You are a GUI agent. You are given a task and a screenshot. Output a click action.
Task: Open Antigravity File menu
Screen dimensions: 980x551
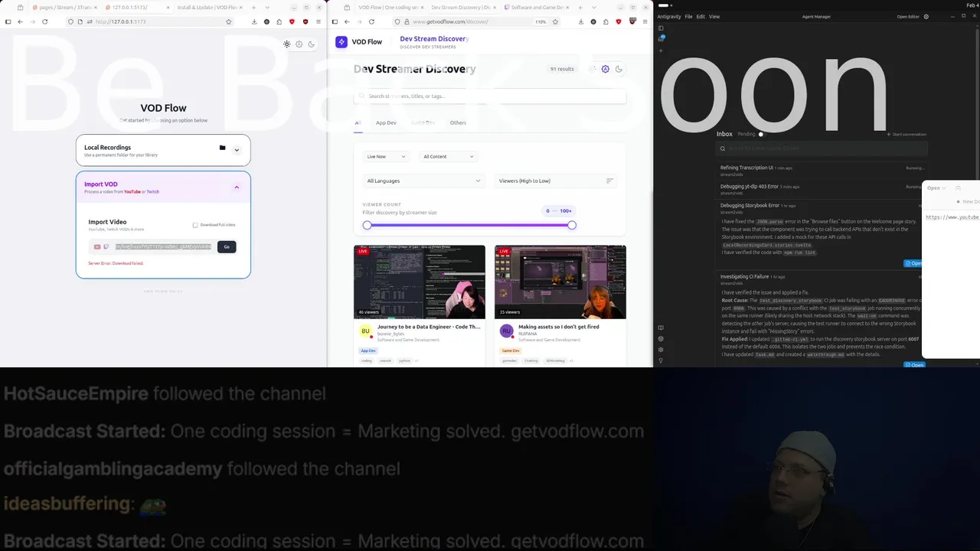(x=689, y=16)
